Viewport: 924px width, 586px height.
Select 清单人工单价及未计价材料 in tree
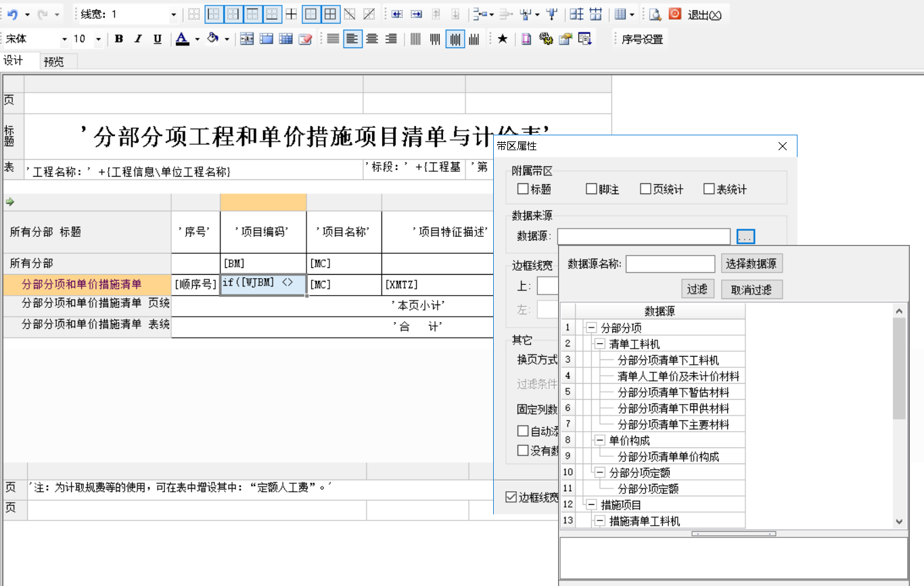click(678, 376)
